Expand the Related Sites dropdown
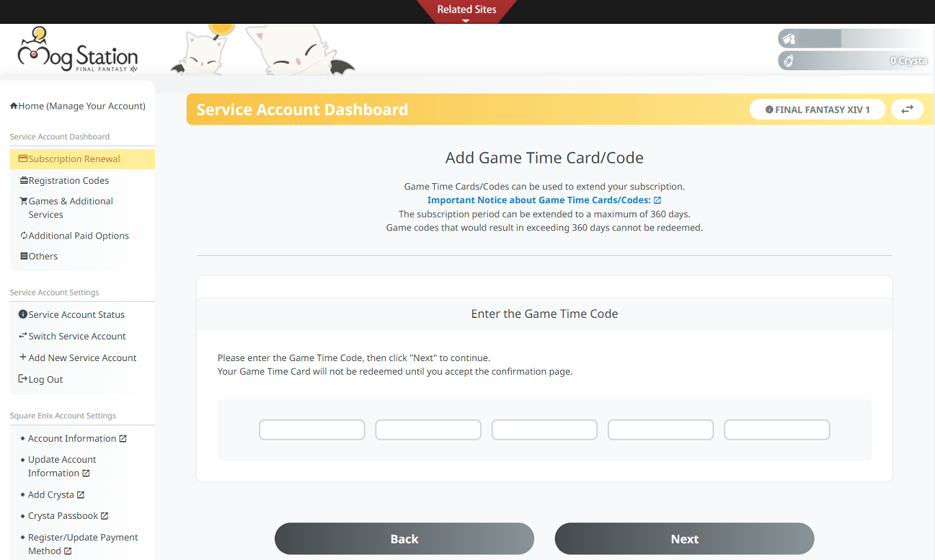Viewport: 935px width, 560px height. [x=466, y=12]
